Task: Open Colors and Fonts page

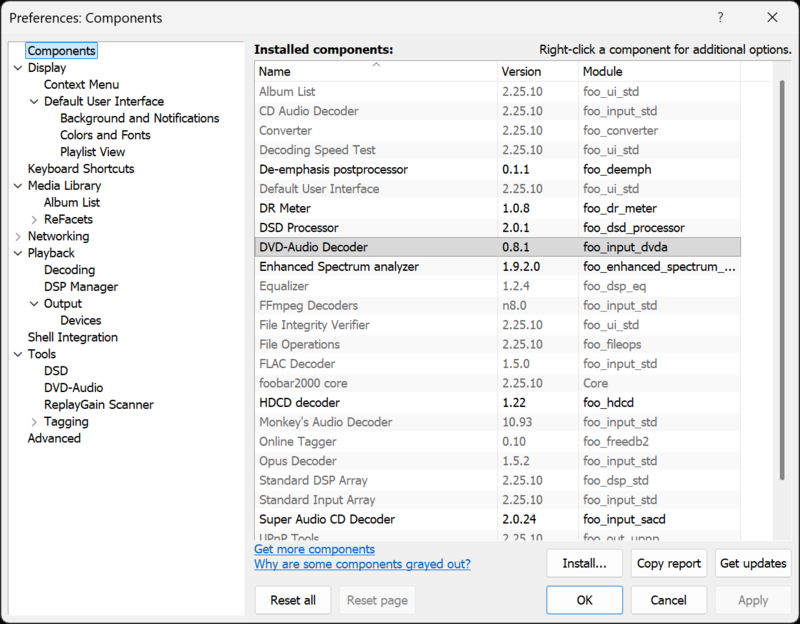Action: [x=105, y=135]
